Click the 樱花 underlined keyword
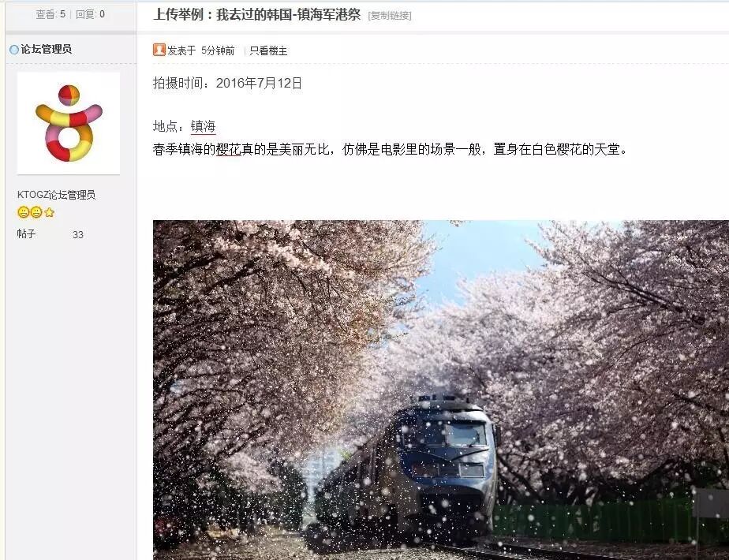 pyautogui.click(x=229, y=149)
